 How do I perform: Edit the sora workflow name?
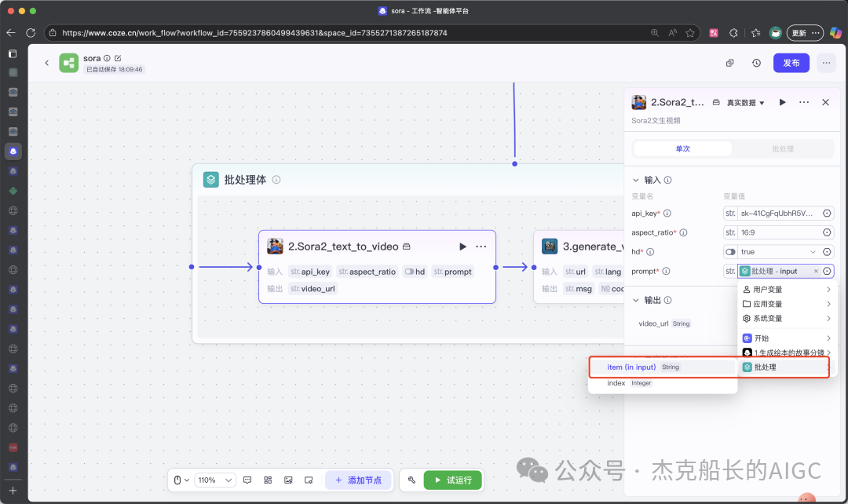[x=118, y=58]
